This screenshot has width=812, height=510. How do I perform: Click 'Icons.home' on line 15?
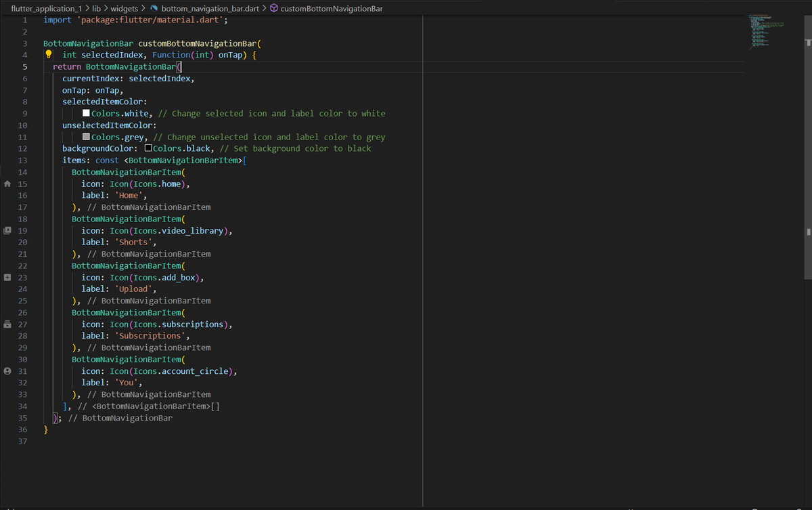coord(158,184)
